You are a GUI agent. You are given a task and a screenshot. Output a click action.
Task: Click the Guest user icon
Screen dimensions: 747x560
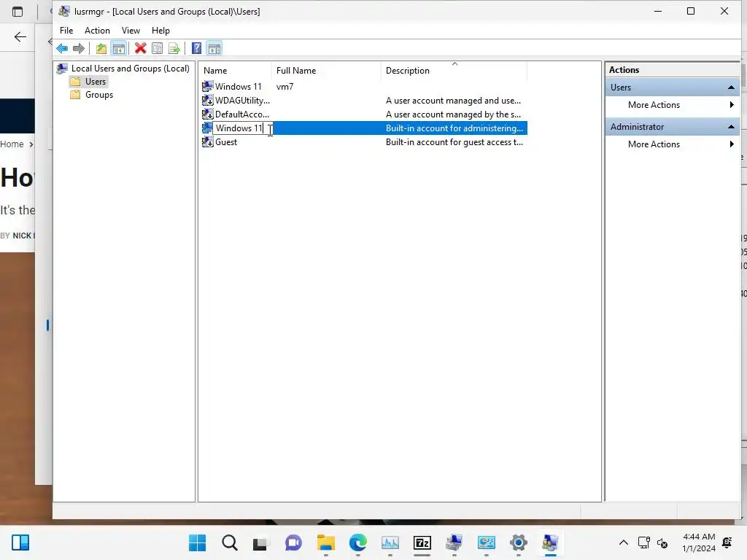click(207, 142)
